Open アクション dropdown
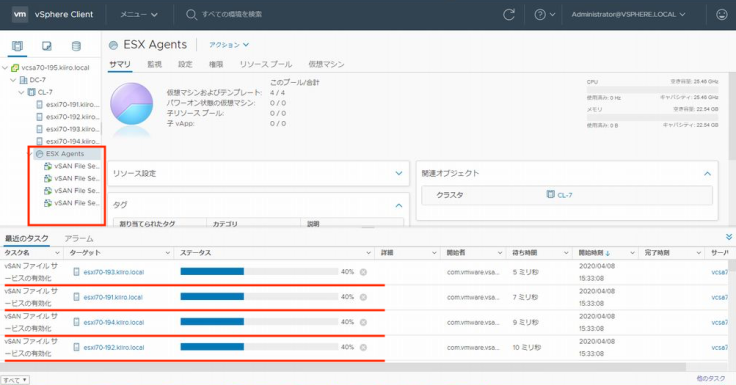The height and width of the screenshot is (385, 736). [229, 45]
